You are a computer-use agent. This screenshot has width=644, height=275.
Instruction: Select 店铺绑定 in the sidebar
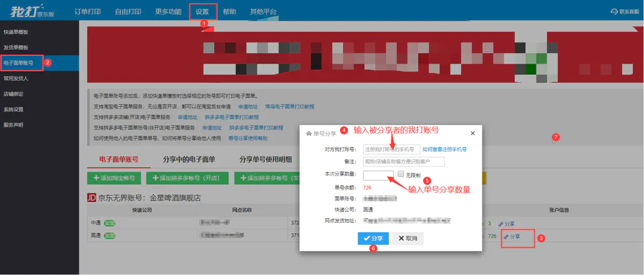click(x=39, y=94)
